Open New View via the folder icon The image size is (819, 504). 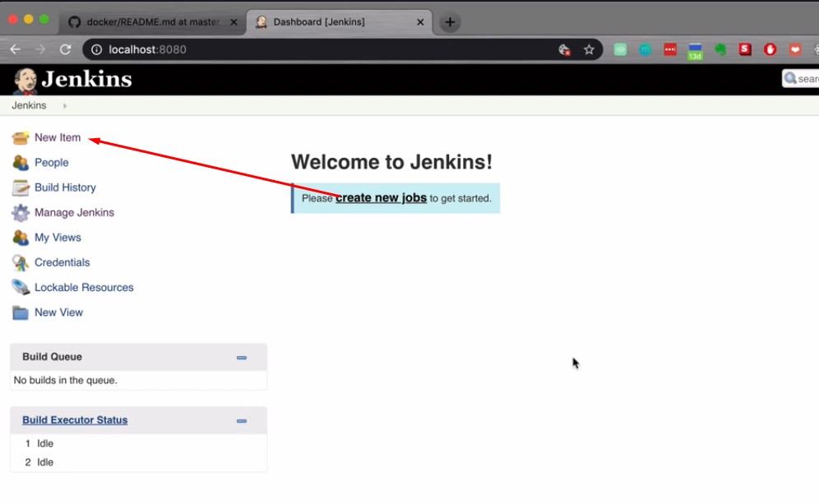(19, 312)
